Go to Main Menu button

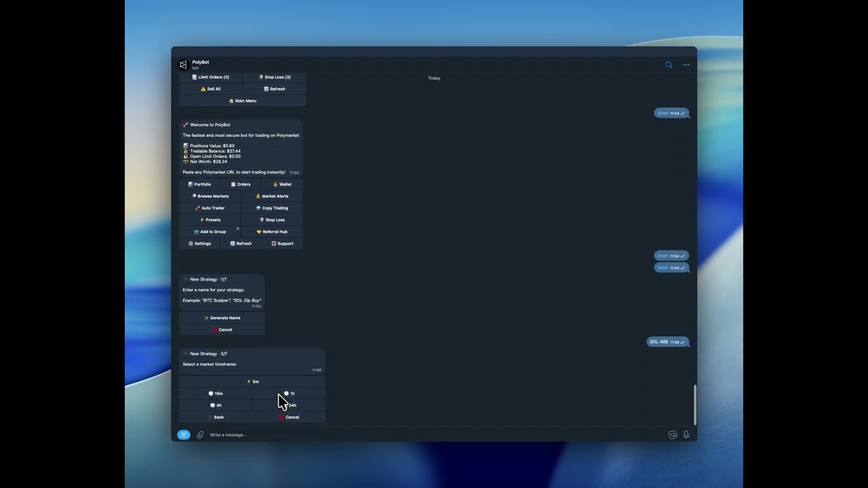242,101
